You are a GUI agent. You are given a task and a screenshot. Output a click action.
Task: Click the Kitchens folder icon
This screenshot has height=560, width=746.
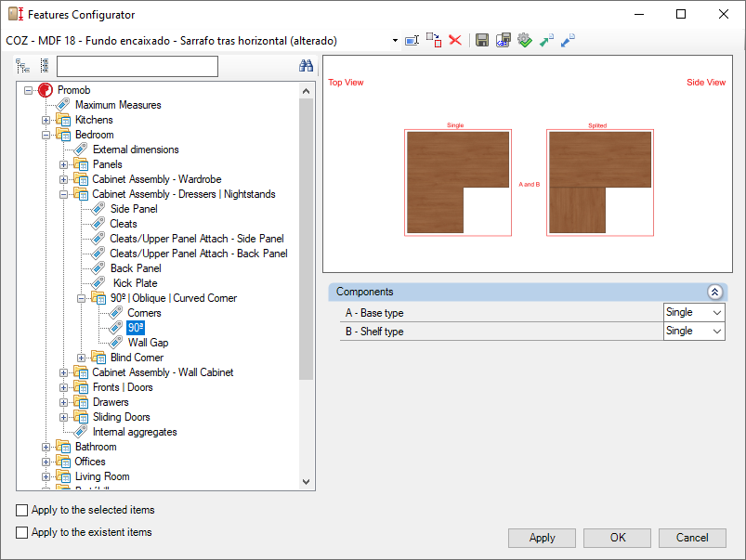[x=63, y=120]
